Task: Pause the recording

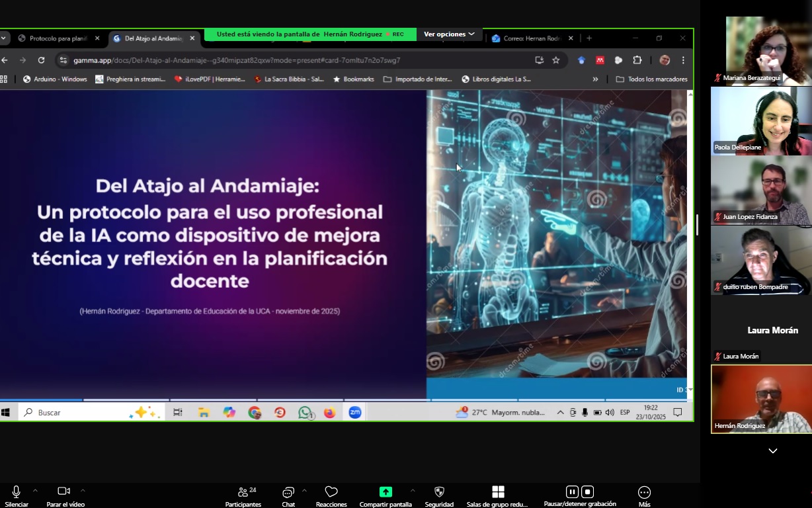Action: (x=572, y=491)
